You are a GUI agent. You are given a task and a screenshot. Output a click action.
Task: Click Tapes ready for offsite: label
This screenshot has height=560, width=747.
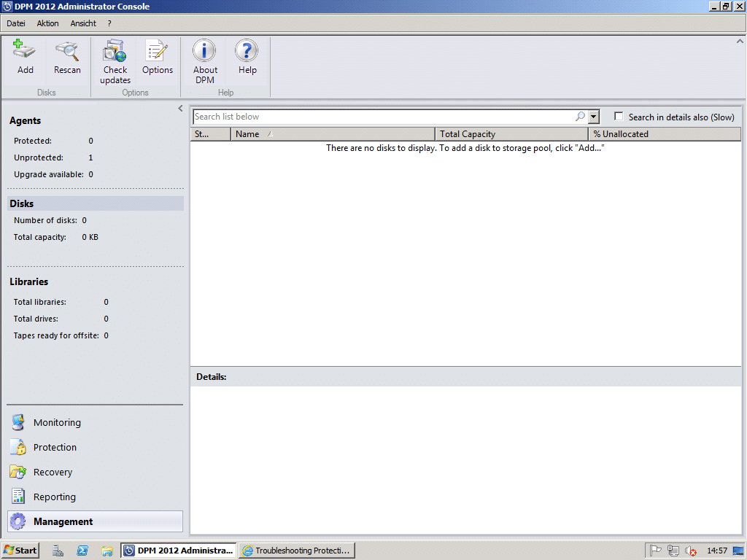(56, 335)
